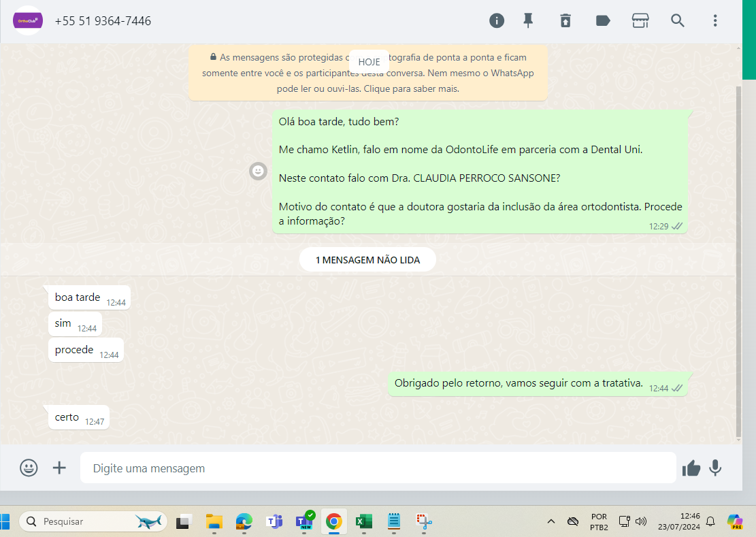Image resolution: width=756 pixels, height=537 pixels.
Task: Click the '1 MENSAGEM NÃO LIDA' banner
Action: tap(367, 260)
